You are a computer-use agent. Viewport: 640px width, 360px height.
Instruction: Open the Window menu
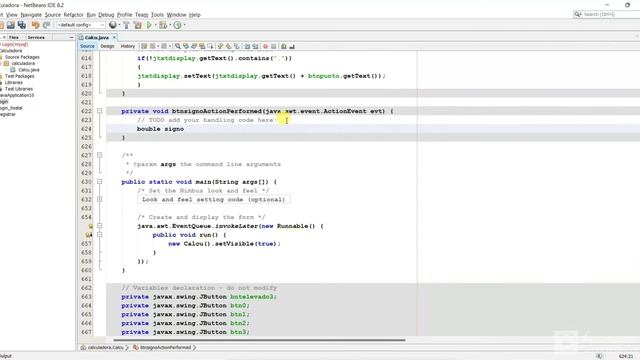pos(176,15)
